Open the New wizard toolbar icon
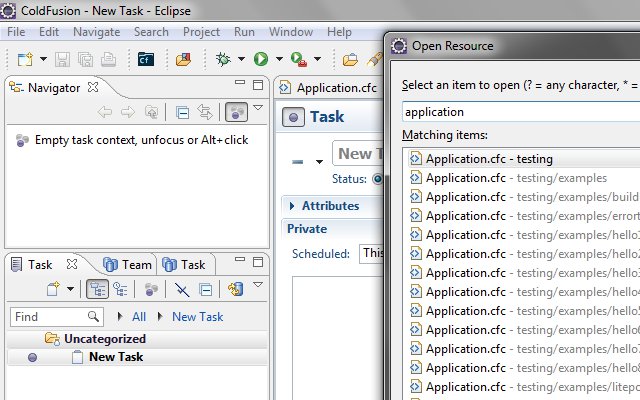The width and height of the screenshot is (640, 400). pos(24,60)
